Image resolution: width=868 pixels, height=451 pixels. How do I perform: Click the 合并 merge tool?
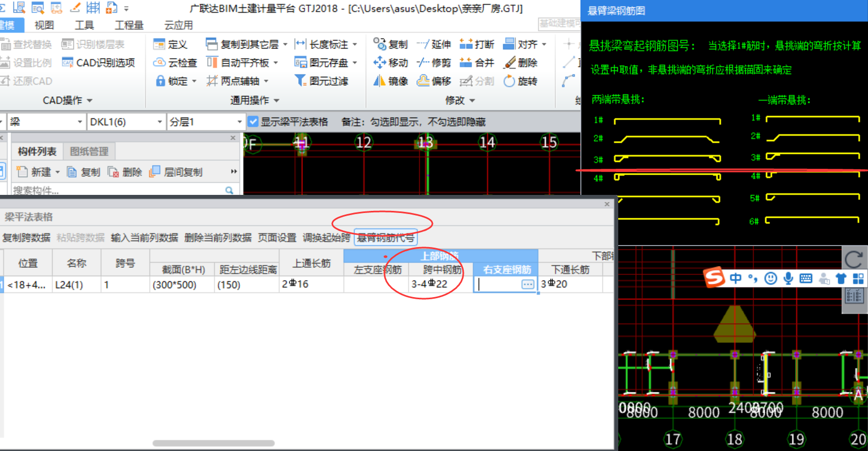pyautogui.click(x=477, y=62)
